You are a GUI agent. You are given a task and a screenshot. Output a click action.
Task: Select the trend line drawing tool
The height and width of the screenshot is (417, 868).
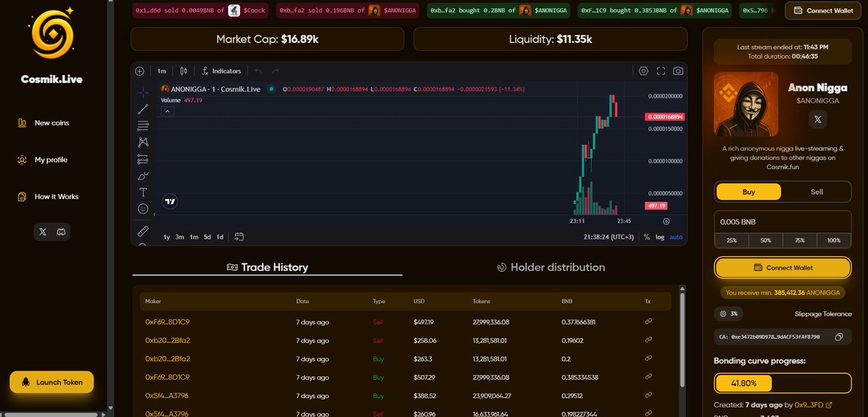click(x=143, y=109)
